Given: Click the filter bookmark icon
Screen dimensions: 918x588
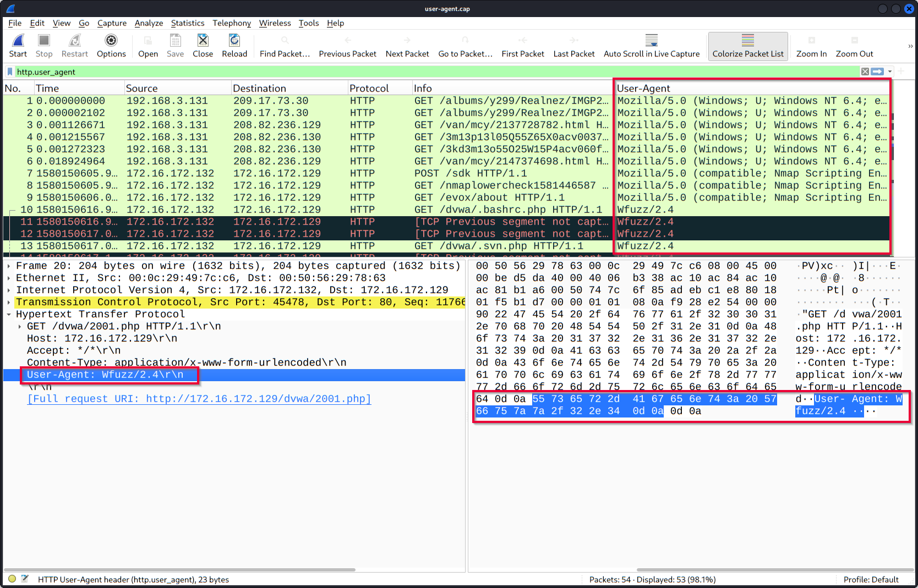Looking at the screenshot, I should (10, 72).
